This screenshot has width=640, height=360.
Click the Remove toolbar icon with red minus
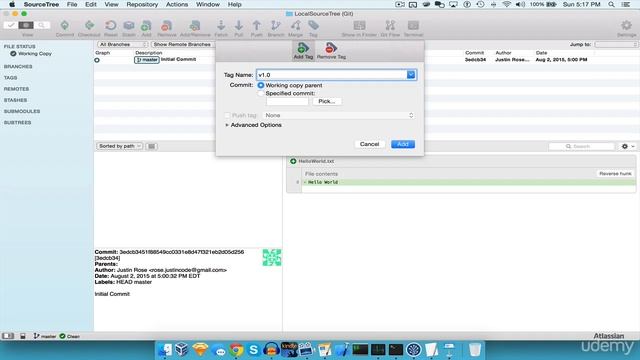(167, 26)
